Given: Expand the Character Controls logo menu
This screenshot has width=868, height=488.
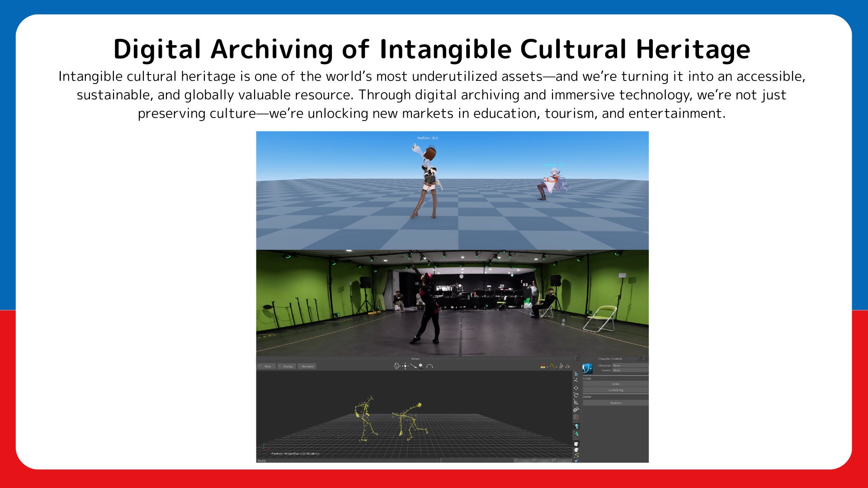Looking at the screenshot, I should 587,368.
